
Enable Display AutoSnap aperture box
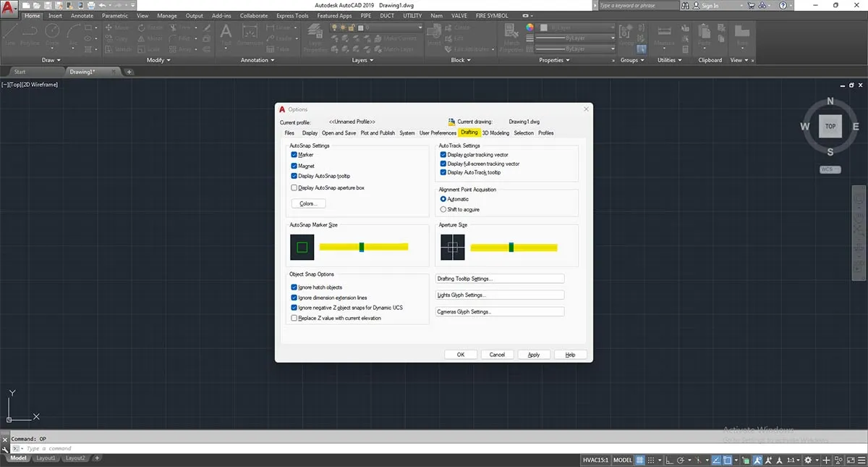pyautogui.click(x=294, y=188)
